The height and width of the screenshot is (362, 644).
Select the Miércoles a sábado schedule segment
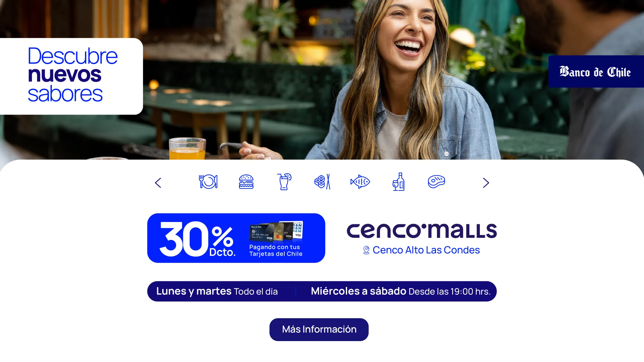(x=401, y=291)
